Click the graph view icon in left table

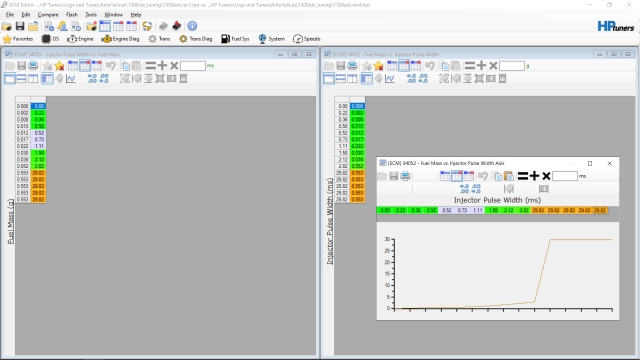71,79
